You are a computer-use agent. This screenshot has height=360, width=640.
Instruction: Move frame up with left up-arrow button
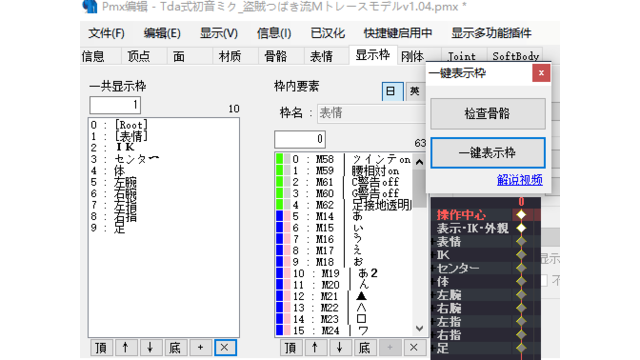point(126,348)
